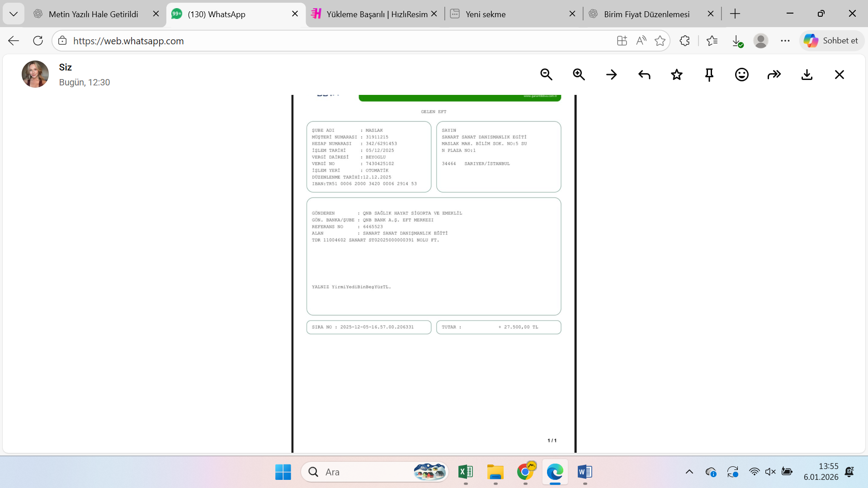
Task: Star this image message
Action: pos(677,75)
